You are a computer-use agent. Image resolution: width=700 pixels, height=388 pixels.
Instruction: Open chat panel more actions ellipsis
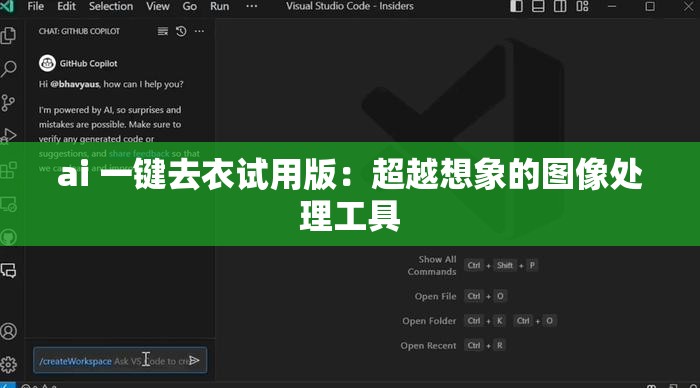click(199, 31)
